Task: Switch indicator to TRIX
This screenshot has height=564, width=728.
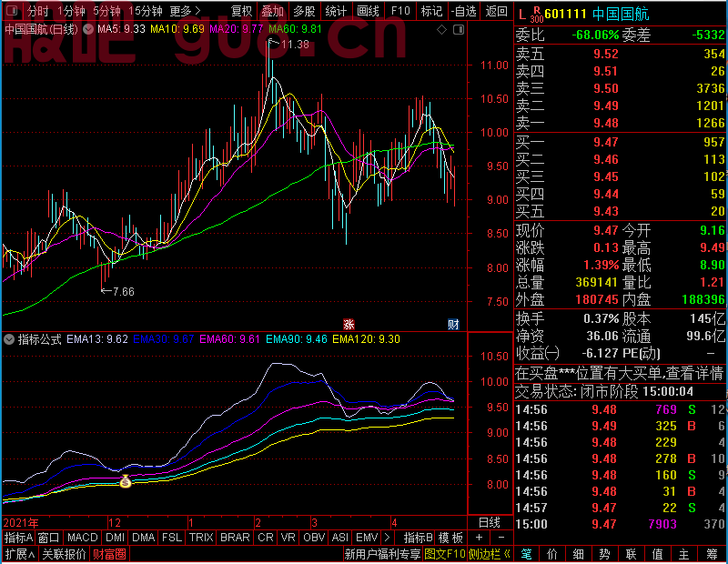Action: tap(201, 538)
